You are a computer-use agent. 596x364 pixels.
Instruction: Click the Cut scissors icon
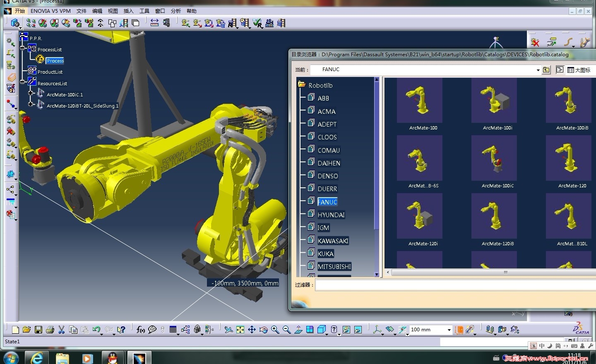point(62,330)
